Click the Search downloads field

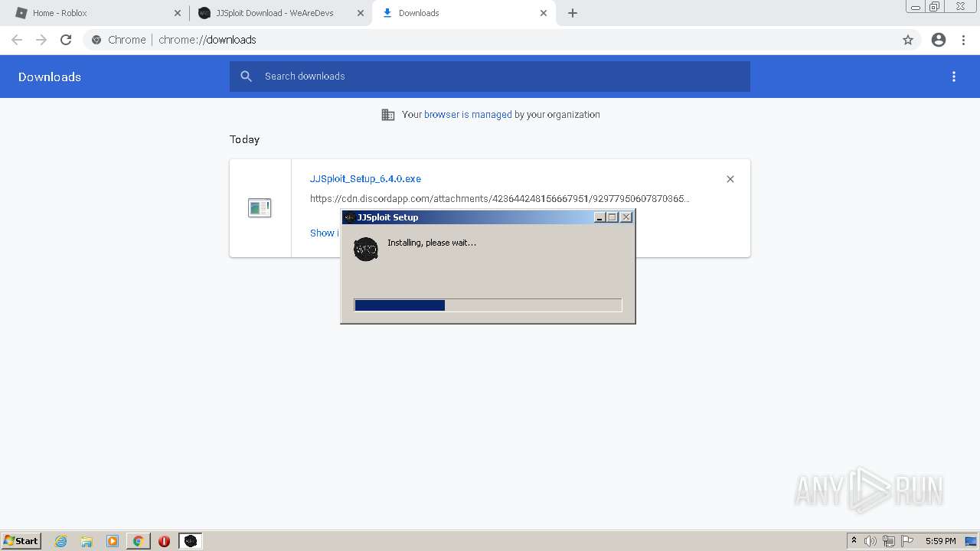[x=490, y=77]
